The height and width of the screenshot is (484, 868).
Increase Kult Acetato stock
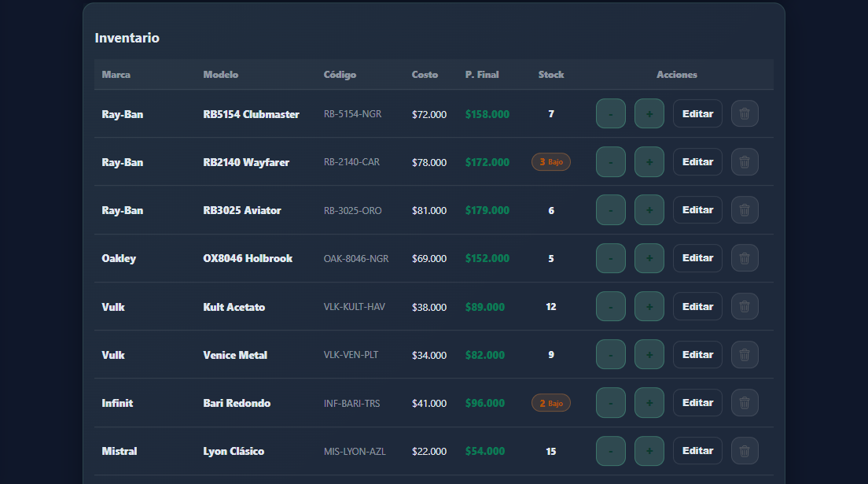click(x=649, y=307)
